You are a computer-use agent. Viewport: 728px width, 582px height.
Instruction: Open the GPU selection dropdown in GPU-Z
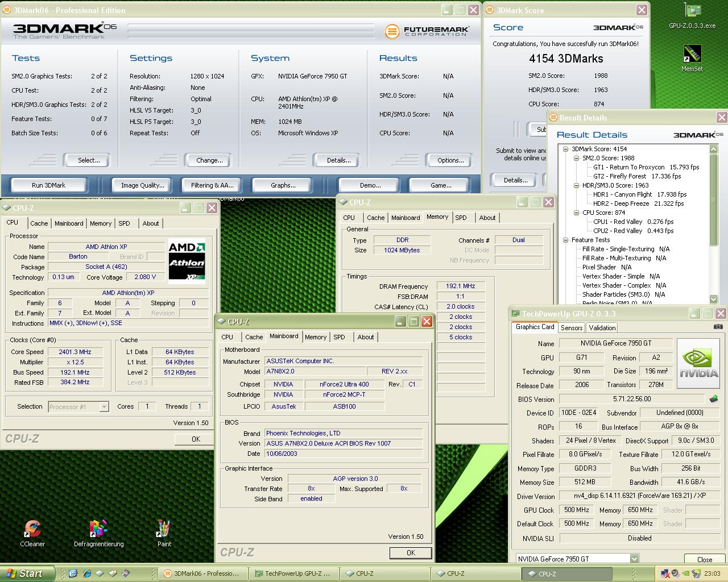click(x=634, y=559)
